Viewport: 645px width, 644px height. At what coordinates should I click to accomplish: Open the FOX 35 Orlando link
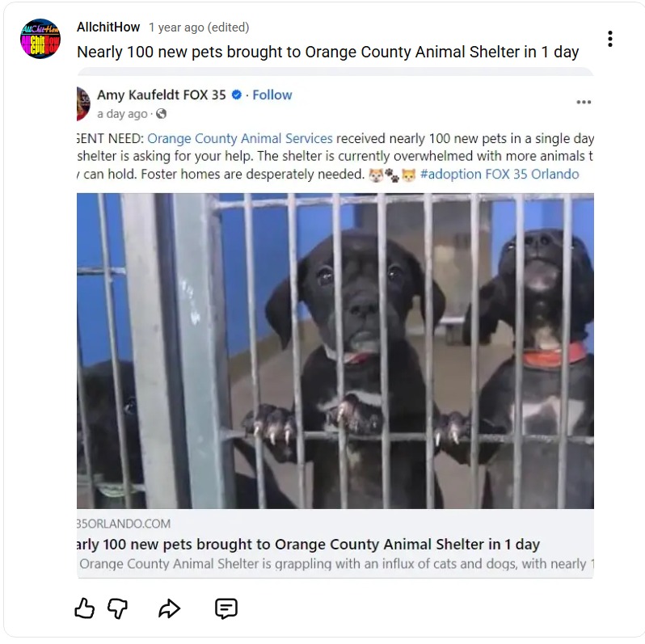[533, 175]
